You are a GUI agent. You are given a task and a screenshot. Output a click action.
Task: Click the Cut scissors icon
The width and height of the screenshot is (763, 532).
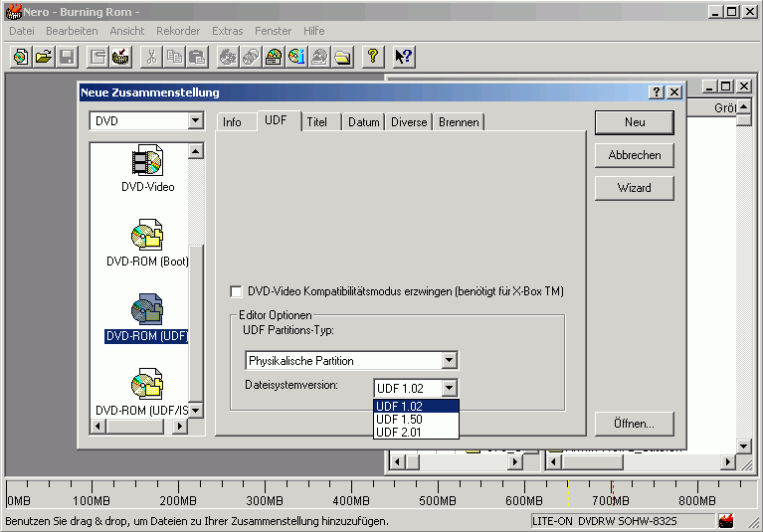pyautogui.click(x=151, y=57)
